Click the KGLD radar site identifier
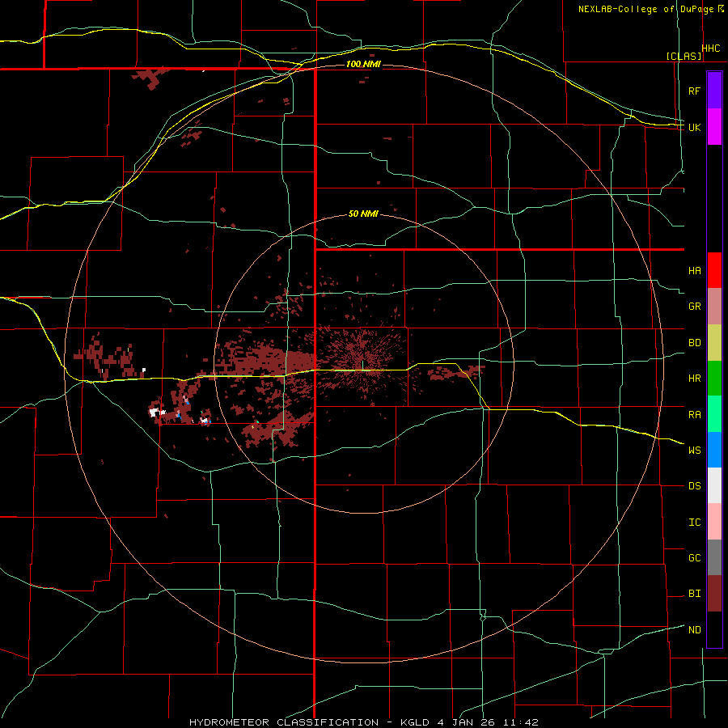The width and height of the screenshot is (728, 728). pyautogui.click(x=414, y=722)
